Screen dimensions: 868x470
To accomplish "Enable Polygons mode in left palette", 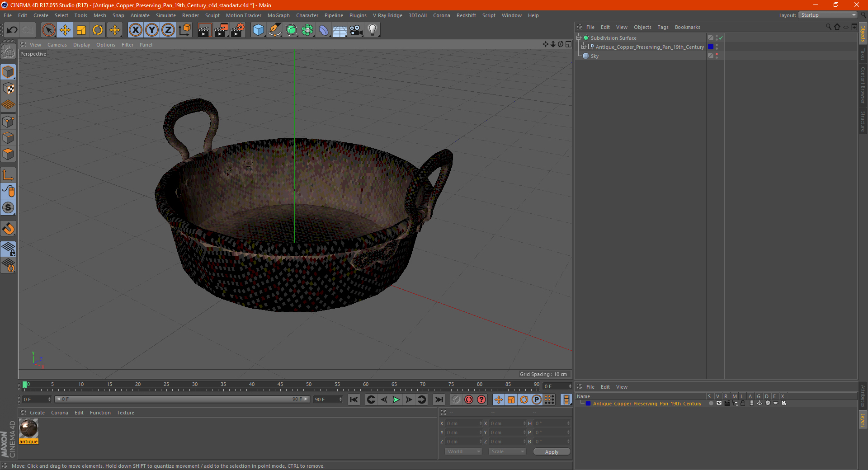I will pyautogui.click(x=9, y=154).
